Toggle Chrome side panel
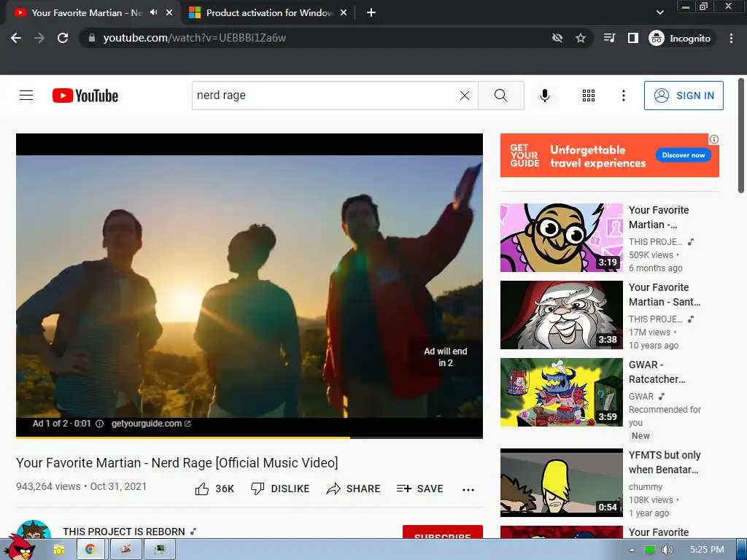Screen dimensions: 747x560 632,38
